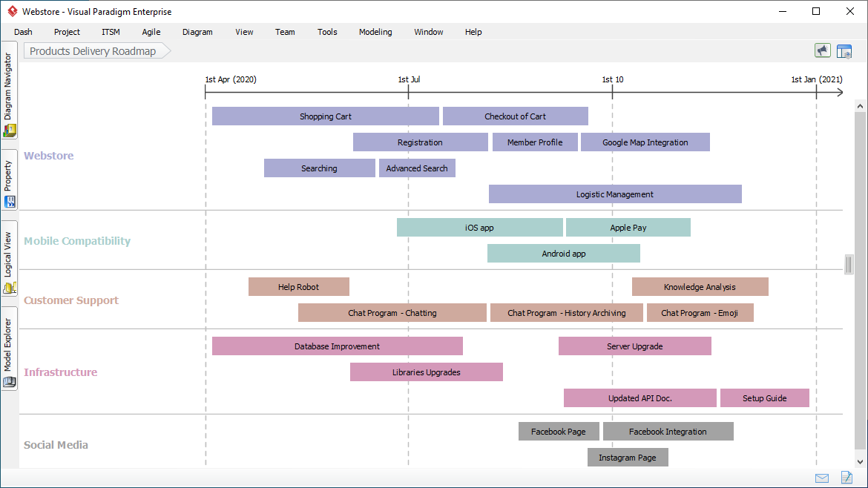
Task: Click the edit document icon at bottom right
Action: [x=846, y=478]
